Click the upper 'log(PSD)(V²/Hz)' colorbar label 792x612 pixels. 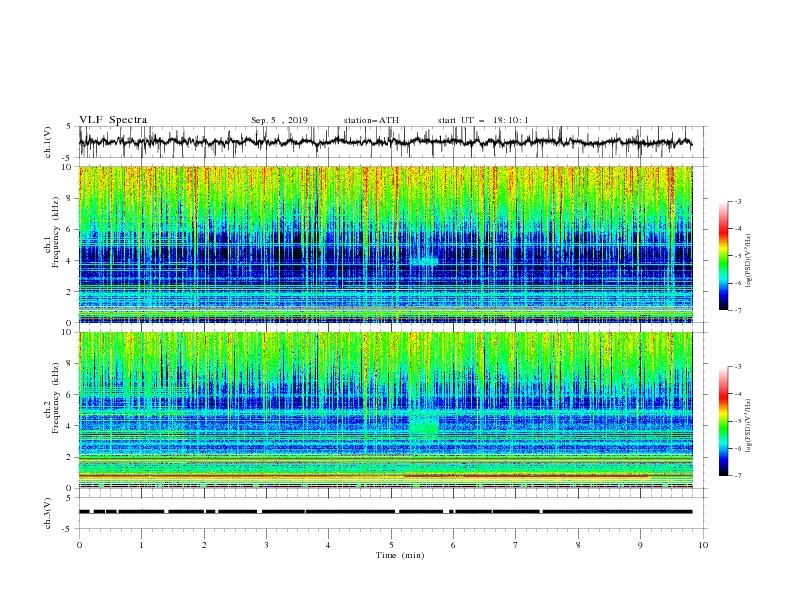(749, 261)
